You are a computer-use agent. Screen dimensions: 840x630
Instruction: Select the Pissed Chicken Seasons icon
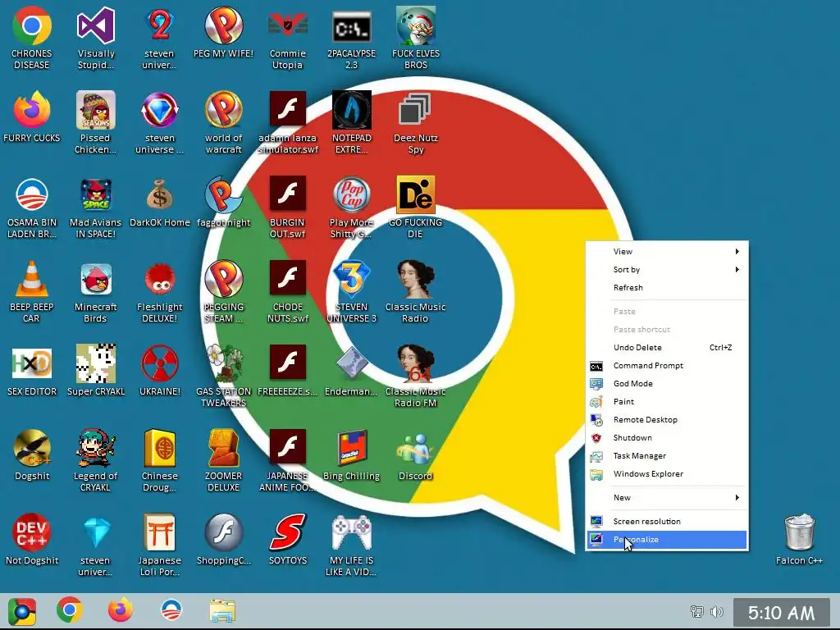tap(96, 110)
